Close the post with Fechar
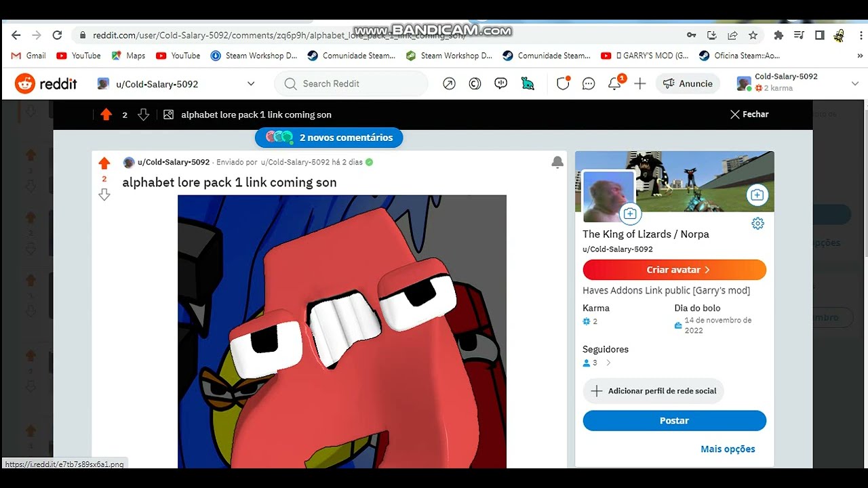The image size is (868, 488). tap(749, 115)
